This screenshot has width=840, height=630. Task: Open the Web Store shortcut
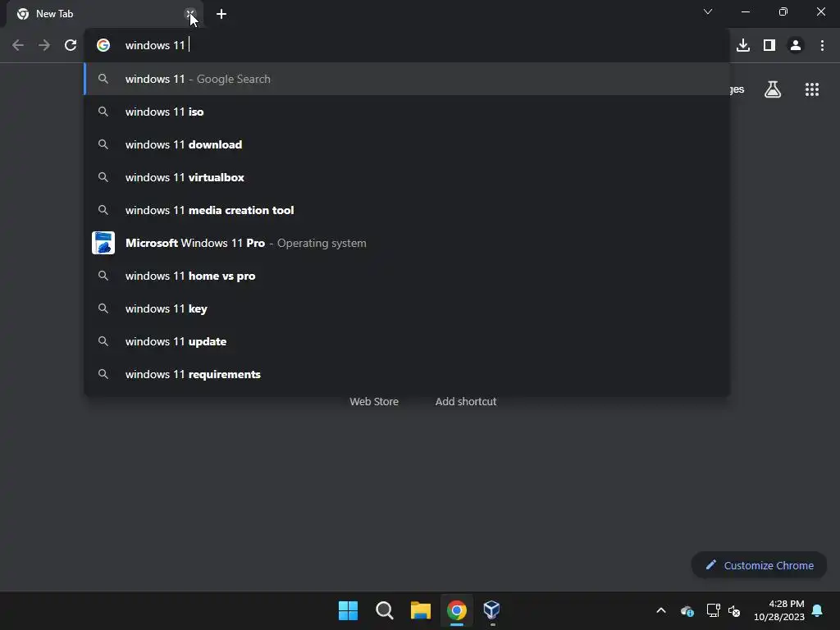tap(374, 401)
